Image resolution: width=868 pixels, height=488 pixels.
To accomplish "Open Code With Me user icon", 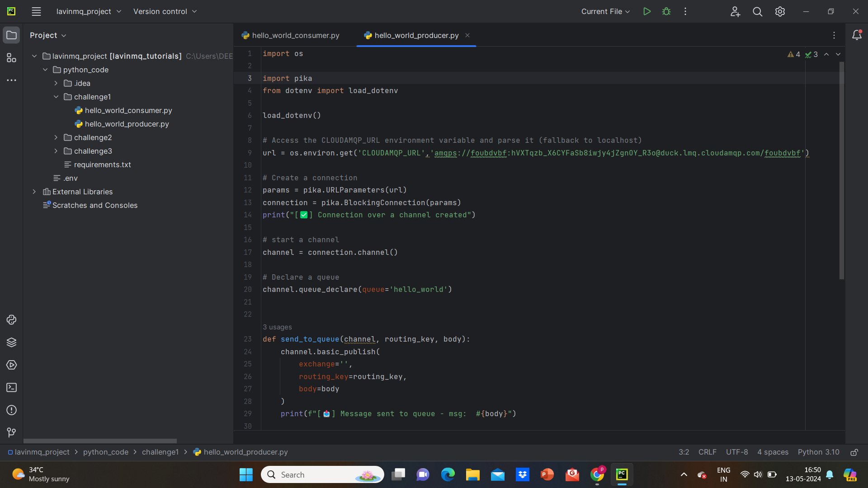I will [x=735, y=11].
